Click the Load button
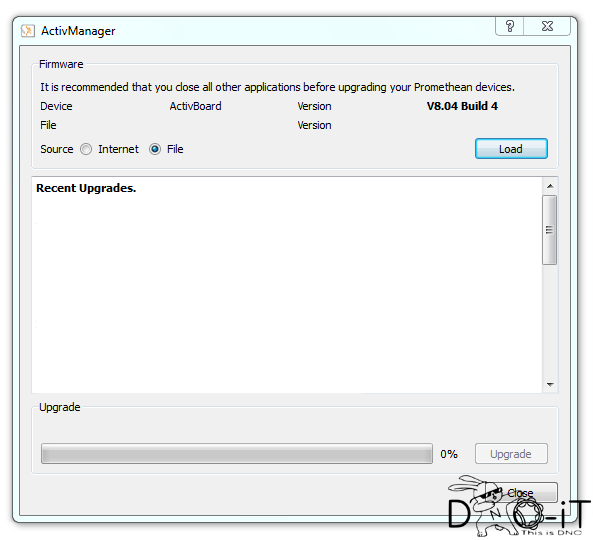Viewport: 593px width, 540px height. click(511, 149)
